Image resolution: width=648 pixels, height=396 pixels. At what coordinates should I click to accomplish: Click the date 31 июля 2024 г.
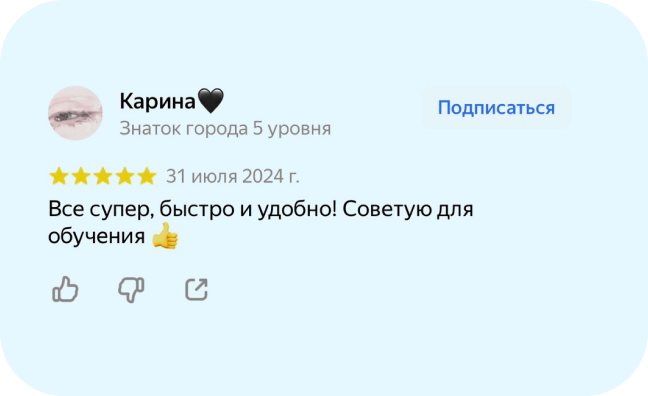point(233,177)
